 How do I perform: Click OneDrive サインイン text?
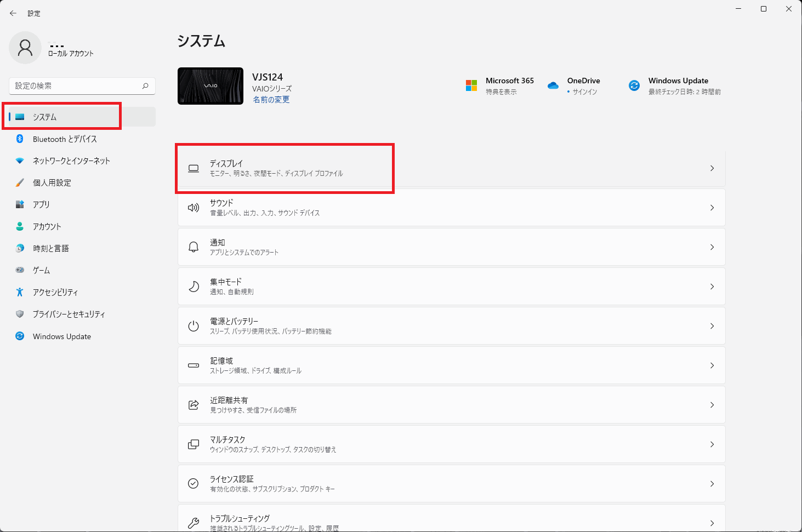coord(585,92)
